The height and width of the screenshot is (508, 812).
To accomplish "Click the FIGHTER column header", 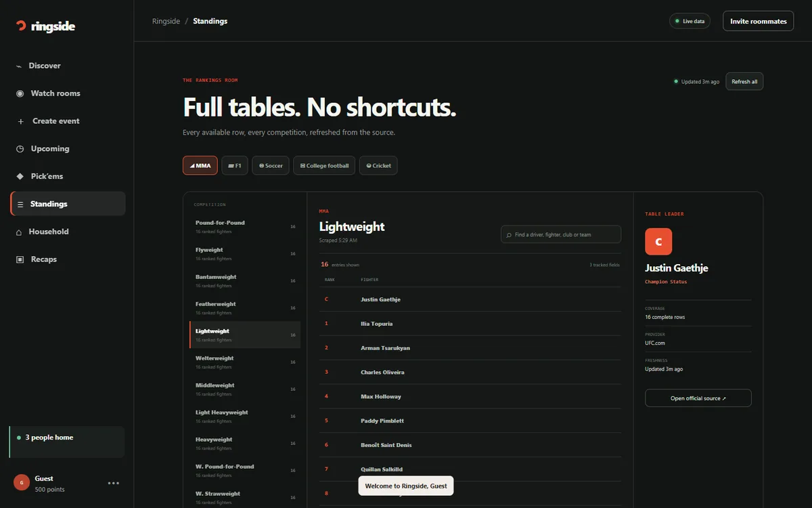I will [369, 280].
